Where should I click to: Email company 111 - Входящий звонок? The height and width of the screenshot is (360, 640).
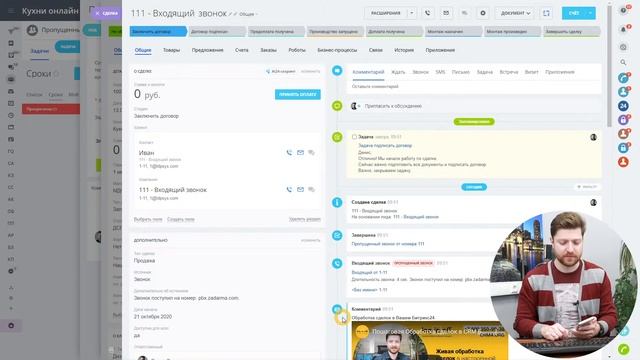[300, 189]
